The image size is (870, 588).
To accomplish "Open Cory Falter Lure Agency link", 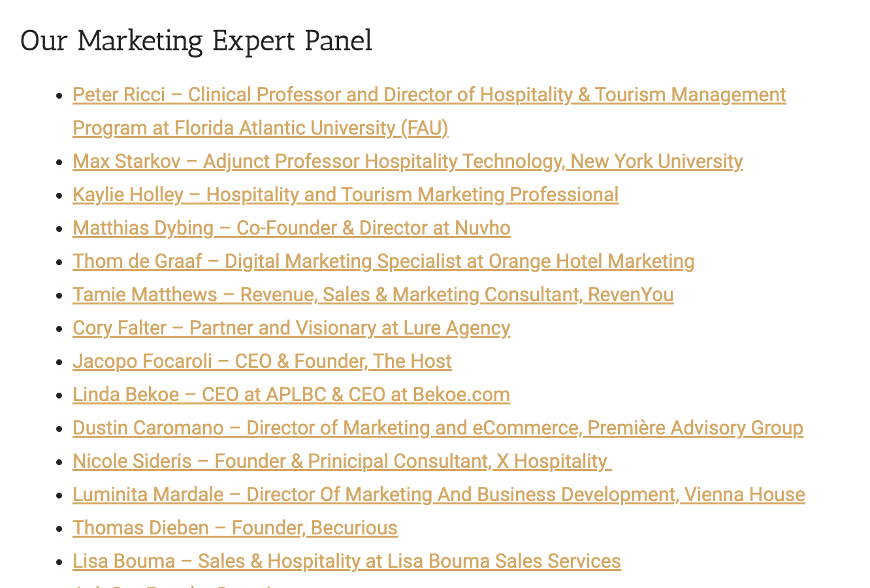I will pyautogui.click(x=291, y=328).
